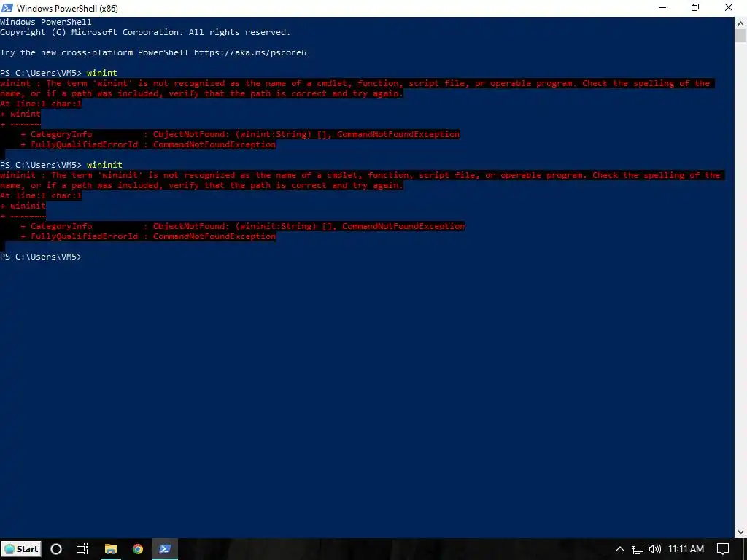The height and width of the screenshot is (560, 747).
Task: Open Google Chrome from the taskbar
Action: pyautogui.click(x=138, y=549)
